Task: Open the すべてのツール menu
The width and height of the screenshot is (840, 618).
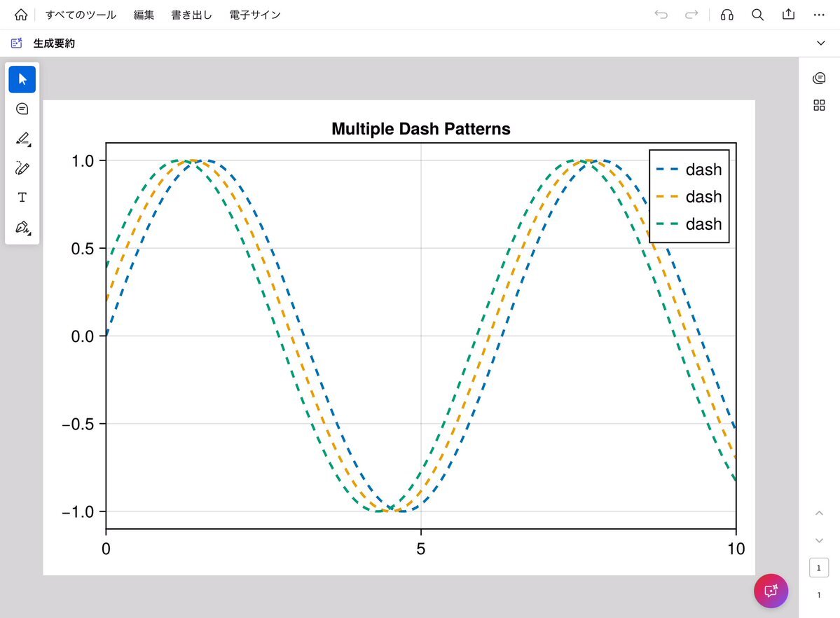Action: 81,15
